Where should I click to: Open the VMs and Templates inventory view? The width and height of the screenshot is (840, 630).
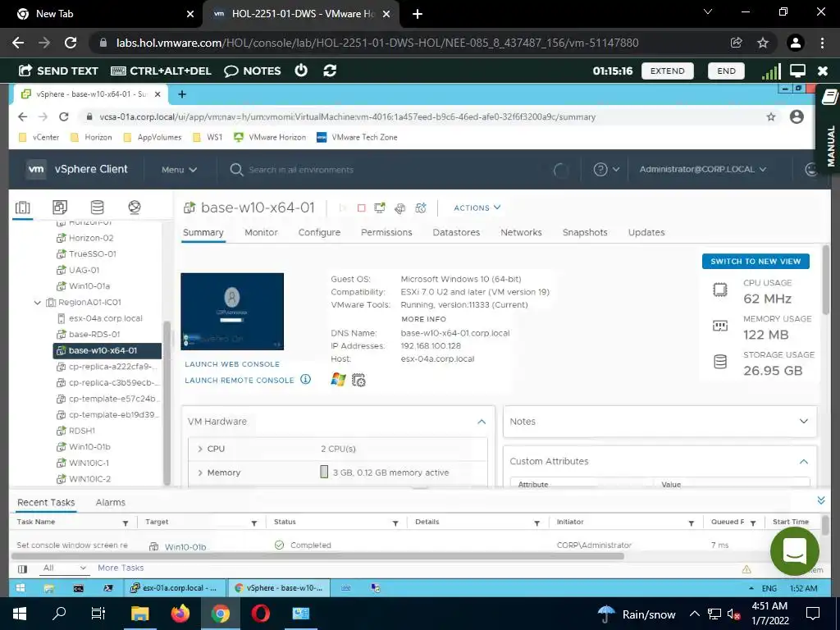click(x=59, y=208)
